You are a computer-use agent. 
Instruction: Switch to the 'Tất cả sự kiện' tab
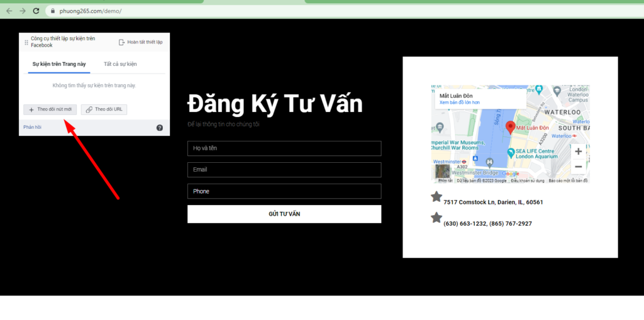[120, 64]
